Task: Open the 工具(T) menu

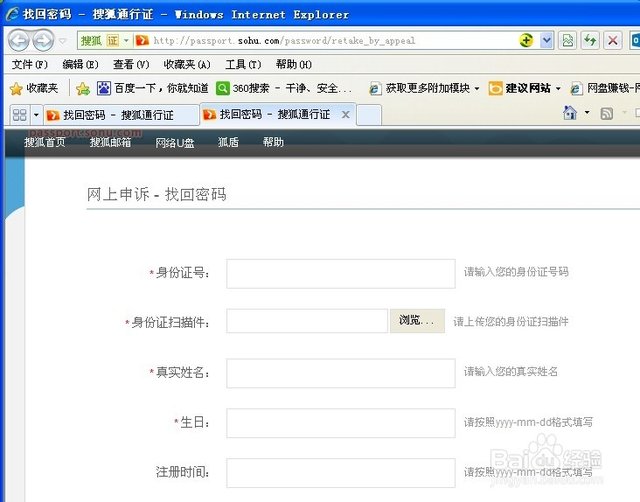Action: [243, 64]
